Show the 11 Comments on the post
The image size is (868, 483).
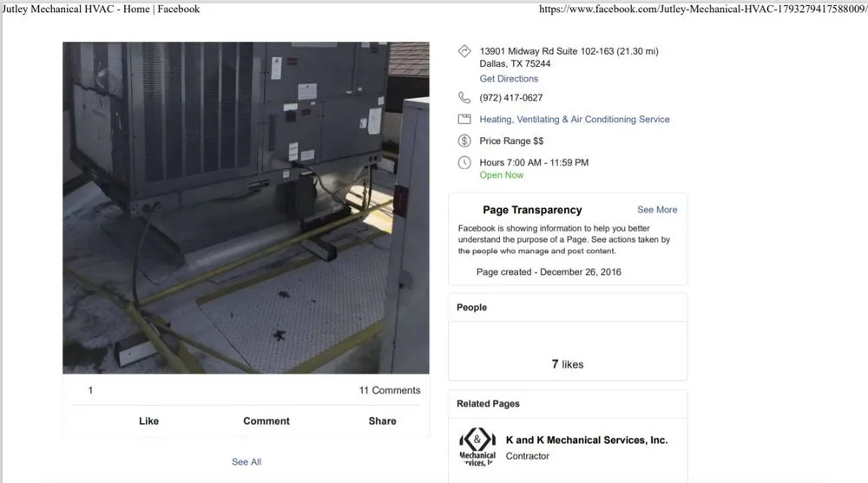pos(389,390)
